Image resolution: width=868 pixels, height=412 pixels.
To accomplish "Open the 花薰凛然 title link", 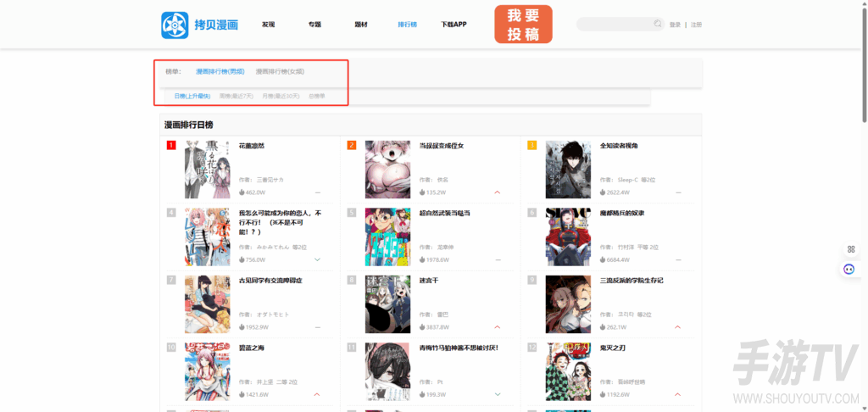I will coord(251,146).
